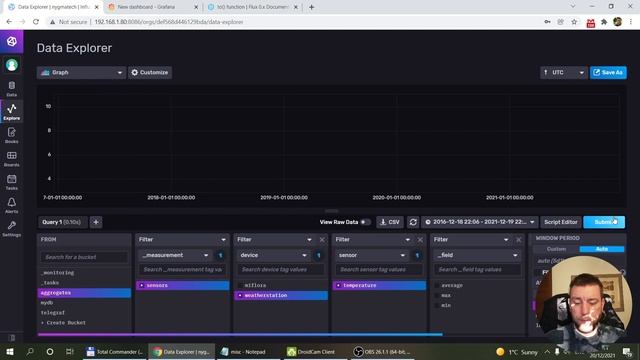Toggle View Raw Data switch

(364, 222)
